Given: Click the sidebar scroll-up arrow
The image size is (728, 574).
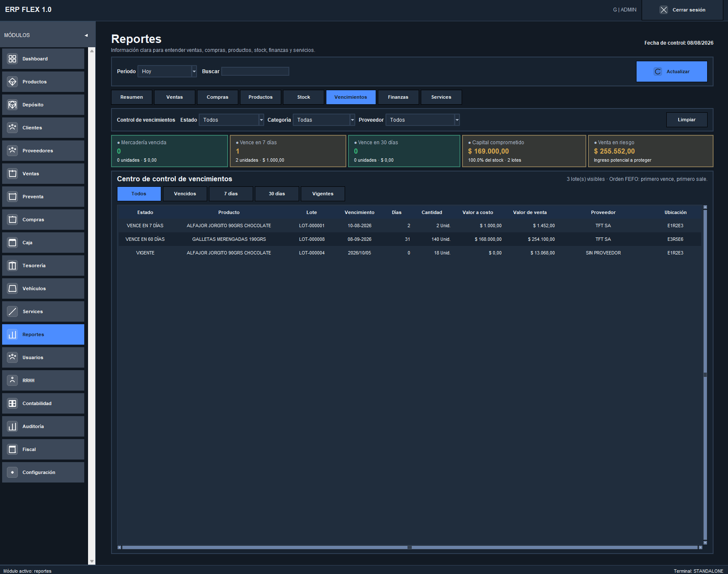Looking at the screenshot, I should pos(91,51).
